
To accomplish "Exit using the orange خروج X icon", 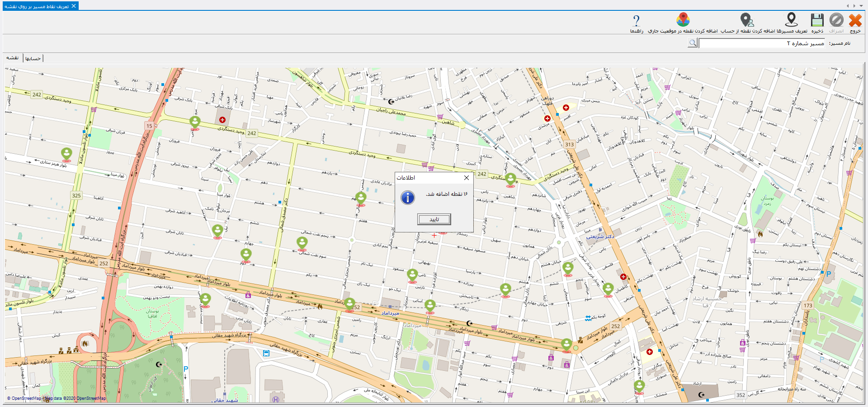I will [x=855, y=20].
